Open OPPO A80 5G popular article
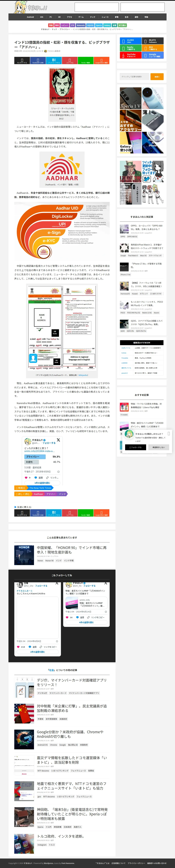The image size is (175, 868). [x=146, y=227]
